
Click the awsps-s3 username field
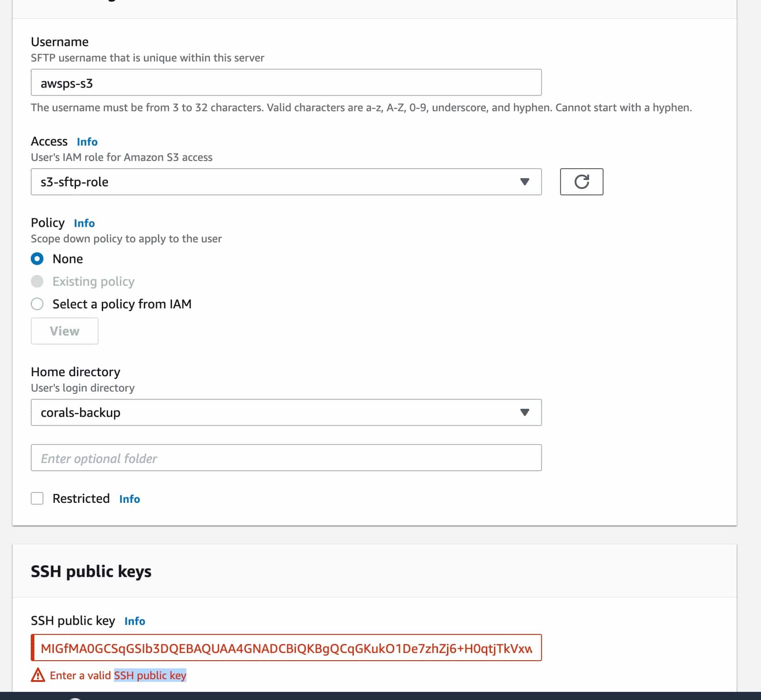286,82
